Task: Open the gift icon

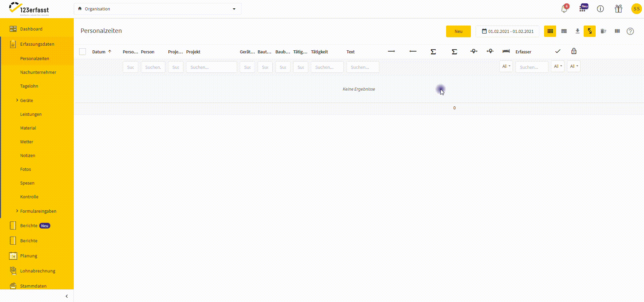Action: click(x=619, y=9)
